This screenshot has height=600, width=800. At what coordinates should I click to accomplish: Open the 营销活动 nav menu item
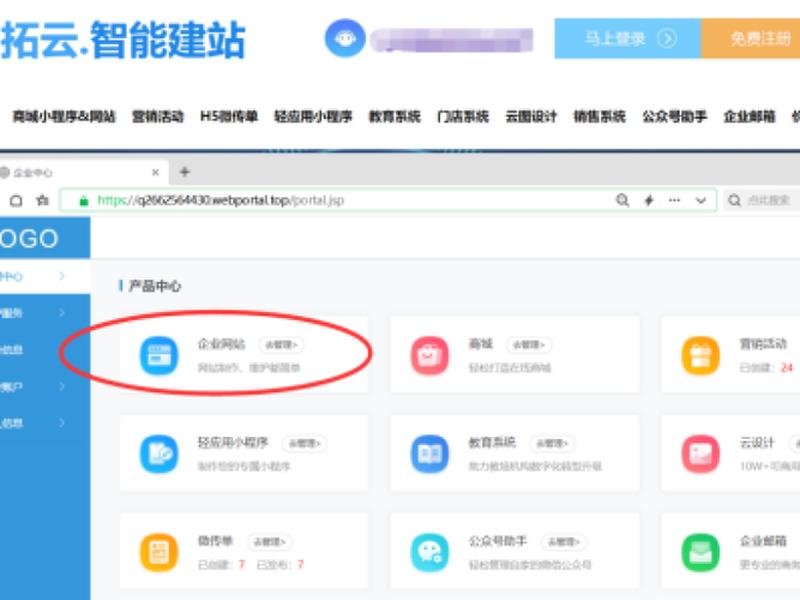coord(158,117)
